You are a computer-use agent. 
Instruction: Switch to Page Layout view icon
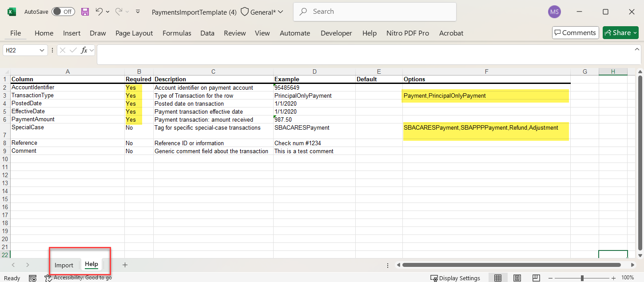[517, 278]
